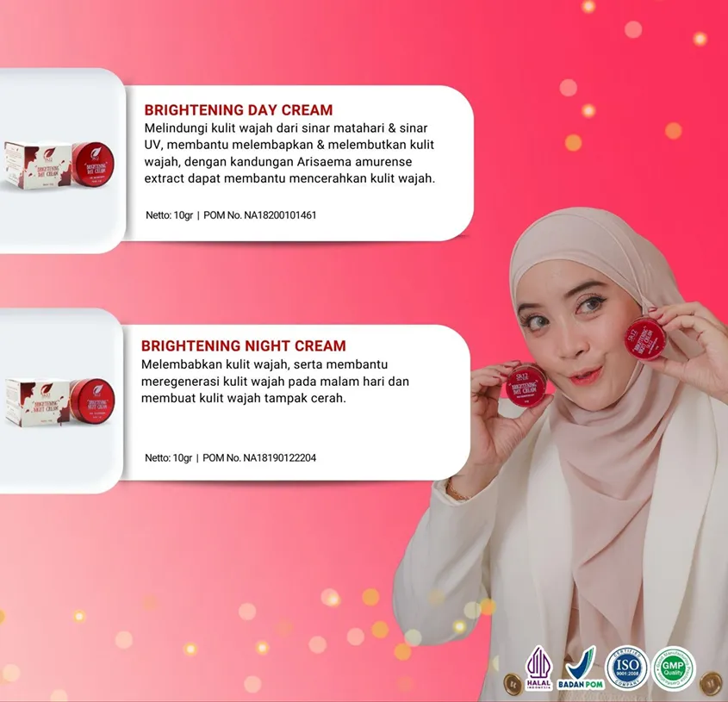Click the BRIGHTENING DAY CREAM heading
Viewport: 728px width, 702px height.
[238, 109]
